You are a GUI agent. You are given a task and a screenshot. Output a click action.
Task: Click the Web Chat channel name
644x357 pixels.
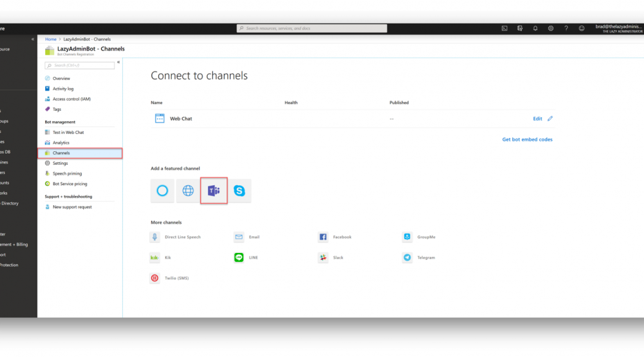coord(181,118)
